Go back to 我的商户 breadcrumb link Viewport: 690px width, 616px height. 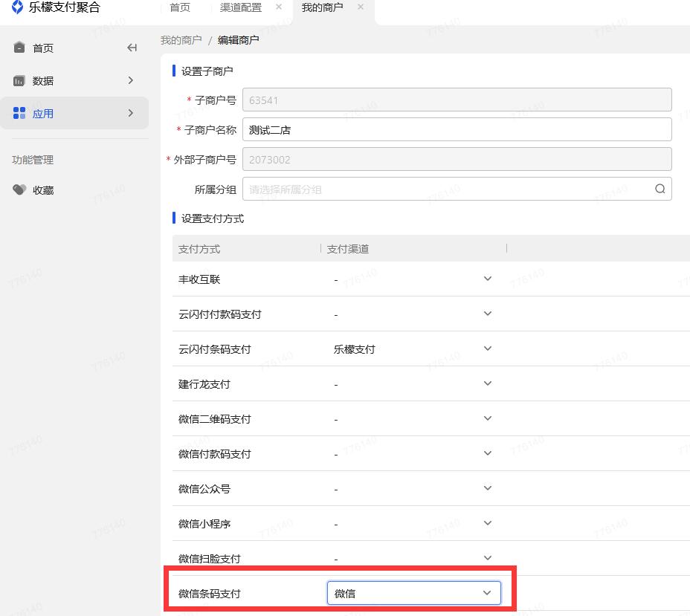point(181,40)
